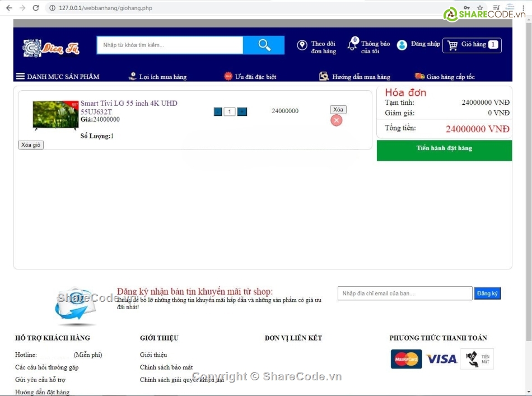This screenshot has height=396, width=532.
Task: Open the browser three-dot menu
Action: click(524, 7)
